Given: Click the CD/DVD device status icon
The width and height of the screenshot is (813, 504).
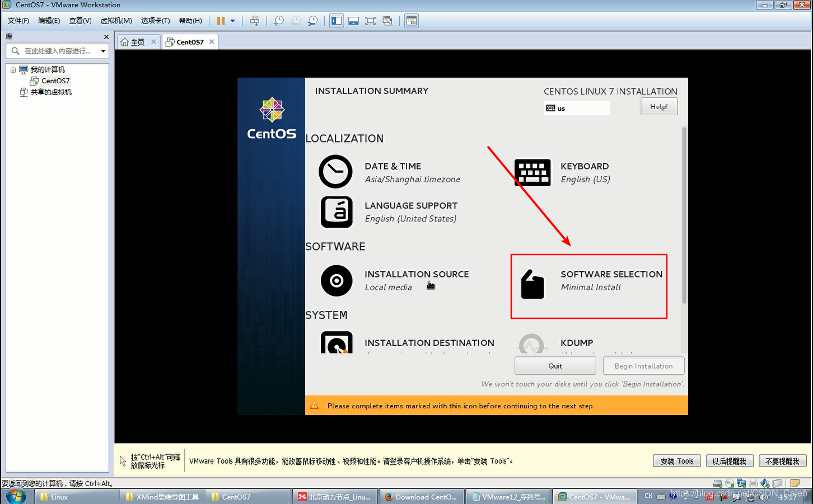Looking at the screenshot, I should tap(730, 483).
